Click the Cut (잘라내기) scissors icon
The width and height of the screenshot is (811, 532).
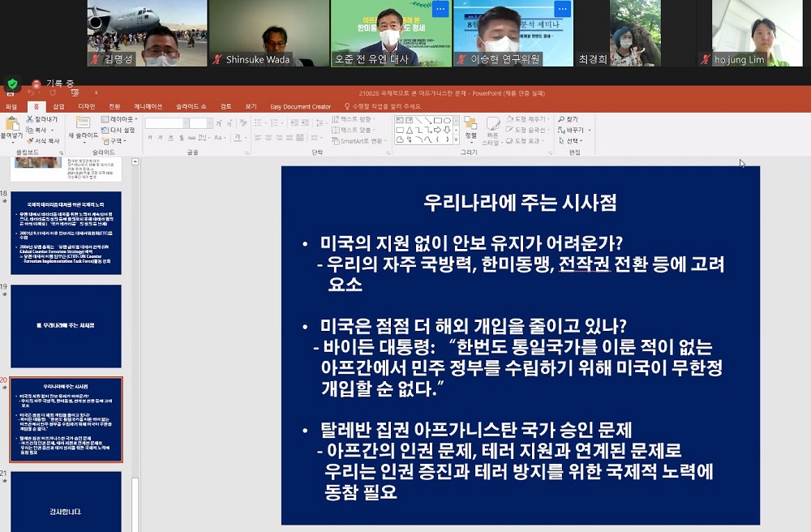pyautogui.click(x=30, y=119)
